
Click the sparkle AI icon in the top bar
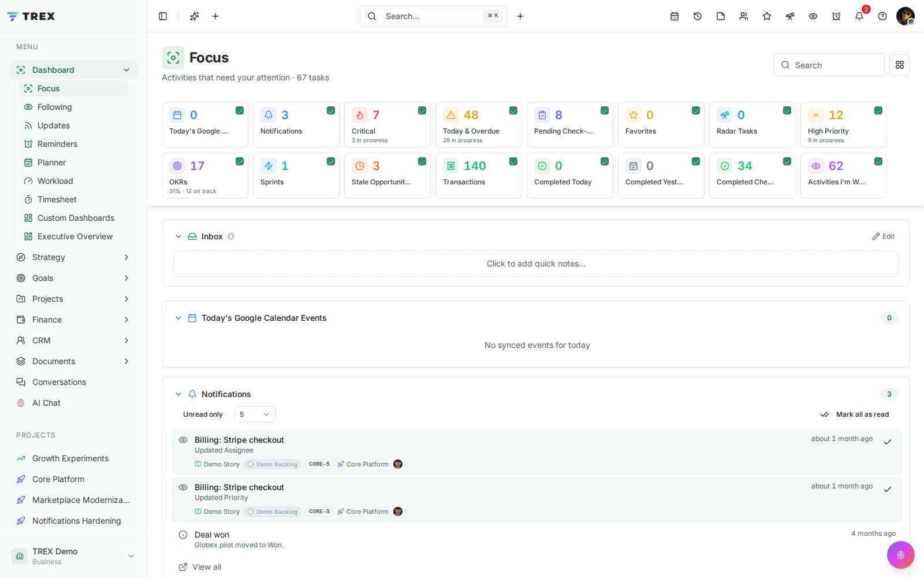tap(195, 16)
